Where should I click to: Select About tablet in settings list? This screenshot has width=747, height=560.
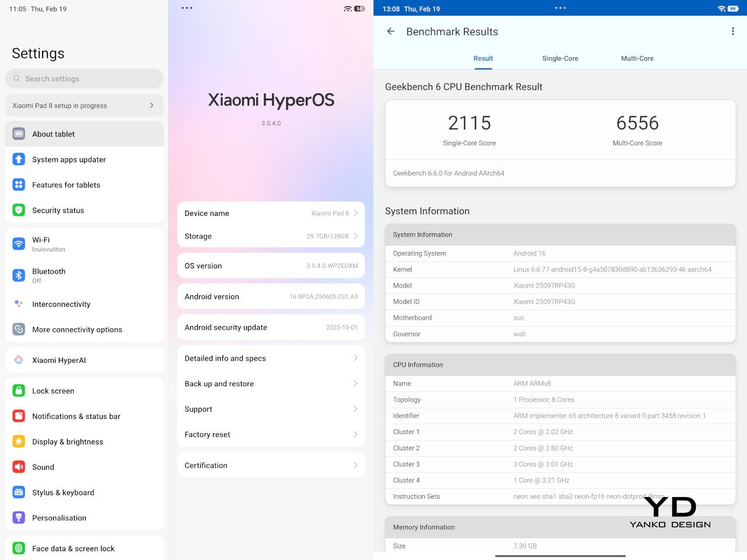tap(85, 134)
